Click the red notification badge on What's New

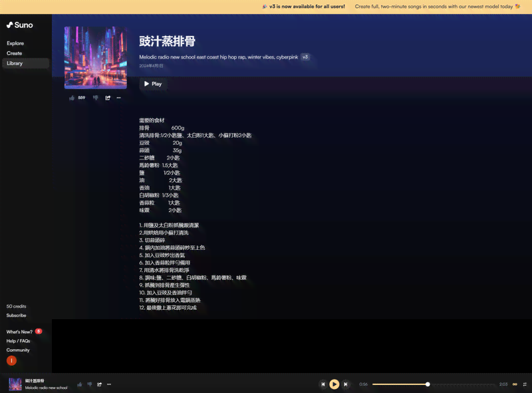39,331
